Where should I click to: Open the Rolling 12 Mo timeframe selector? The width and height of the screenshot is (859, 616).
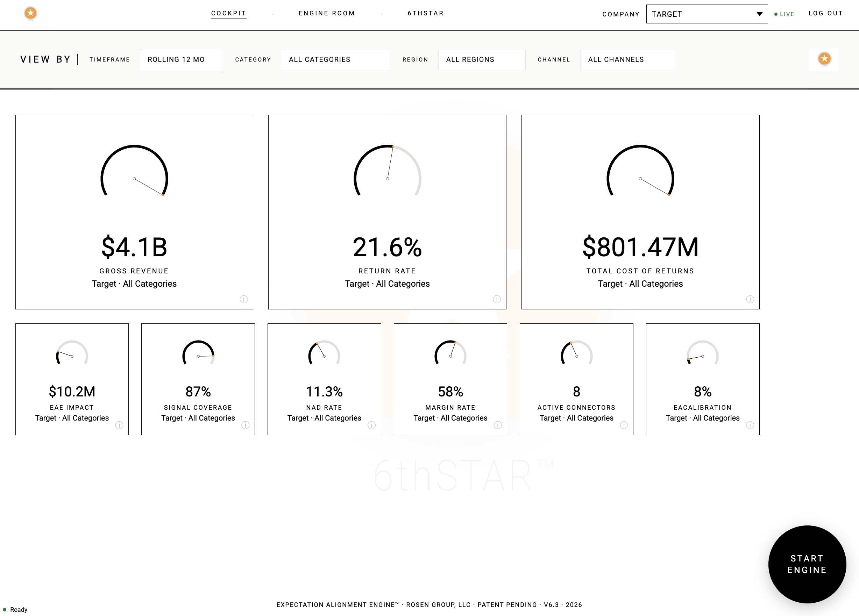point(181,59)
